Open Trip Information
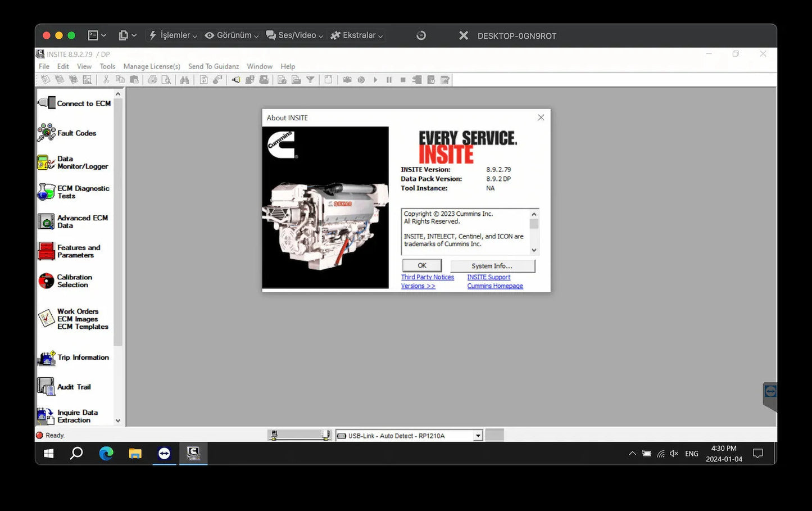Viewport: 812px width, 511px height. coord(73,358)
